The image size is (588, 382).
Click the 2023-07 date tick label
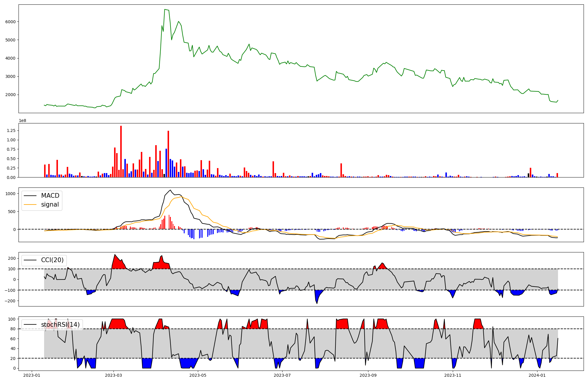tap(282, 375)
